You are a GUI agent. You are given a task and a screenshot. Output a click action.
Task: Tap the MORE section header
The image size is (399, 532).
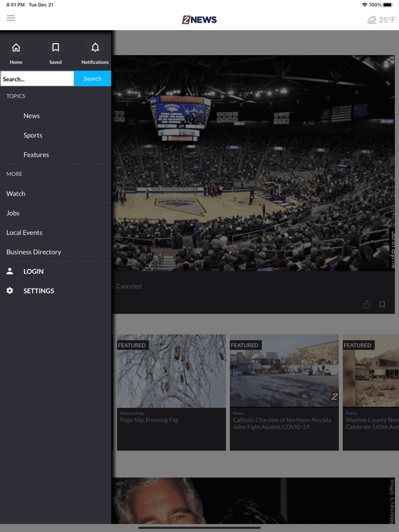[14, 174]
